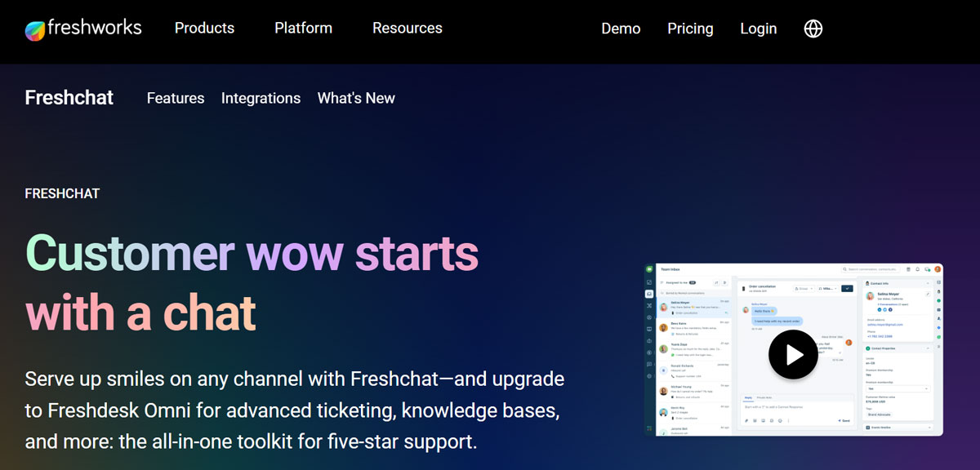Switch to the Features section
The image size is (980, 470).
176,98
